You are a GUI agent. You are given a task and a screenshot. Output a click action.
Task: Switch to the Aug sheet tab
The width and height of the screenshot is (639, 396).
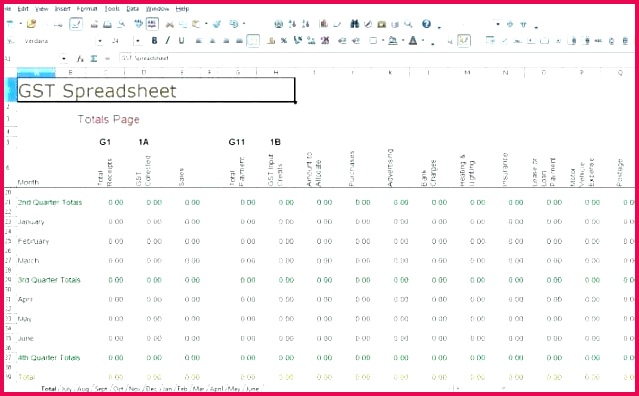coord(83,389)
